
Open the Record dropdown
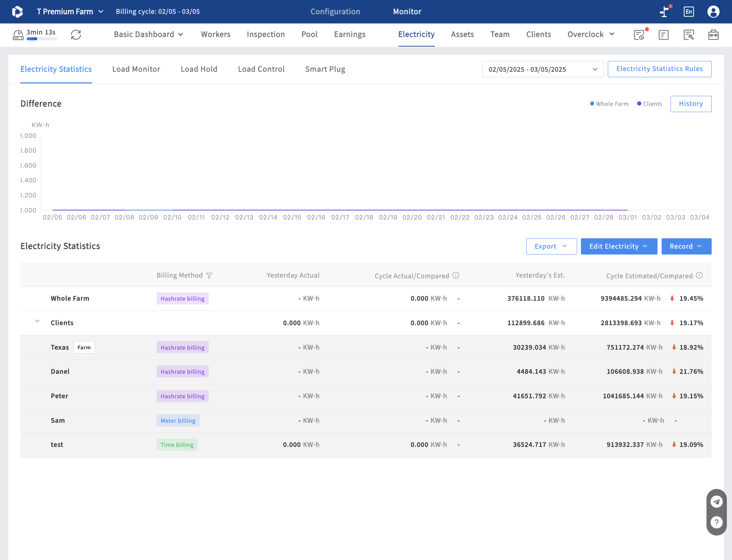coord(686,247)
